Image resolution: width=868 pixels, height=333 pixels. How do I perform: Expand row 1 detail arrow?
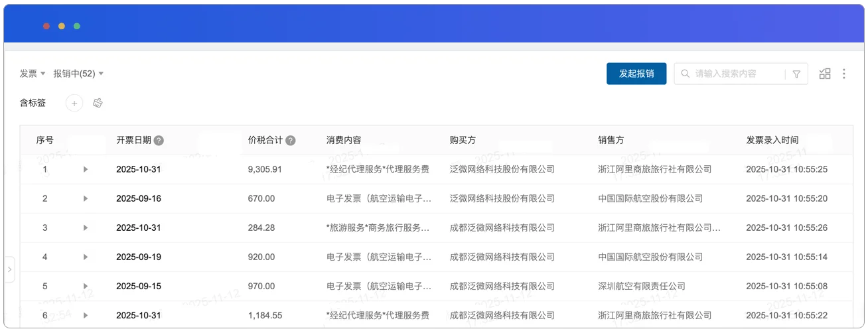tap(86, 169)
